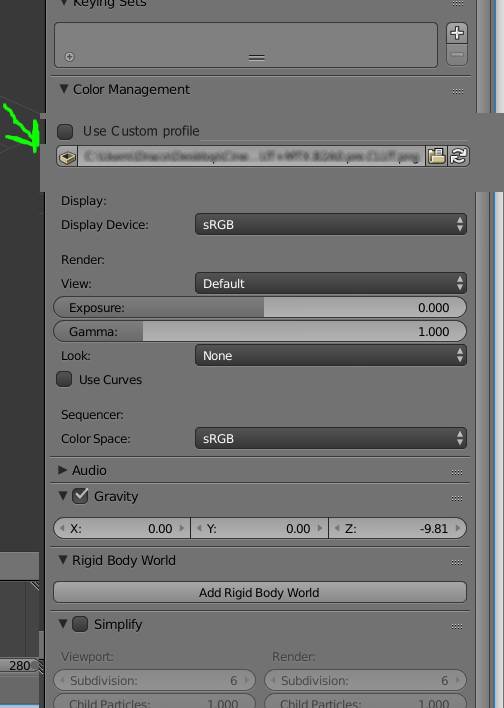
Task: Open the Render View dropdown
Action: 331,283
